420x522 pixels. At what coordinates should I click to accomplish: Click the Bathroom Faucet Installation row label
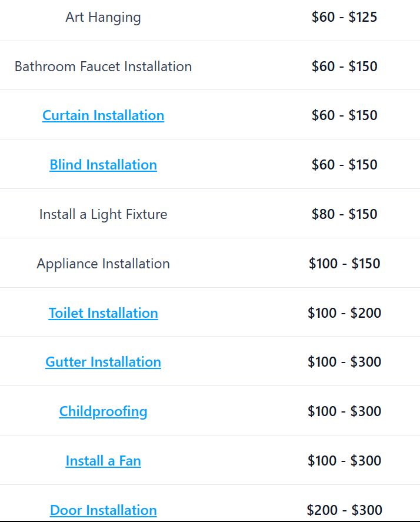[x=103, y=67]
